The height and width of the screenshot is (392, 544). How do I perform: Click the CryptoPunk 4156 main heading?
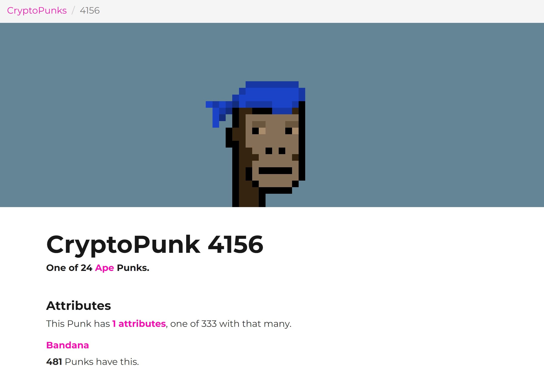pyautogui.click(x=155, y=244)
